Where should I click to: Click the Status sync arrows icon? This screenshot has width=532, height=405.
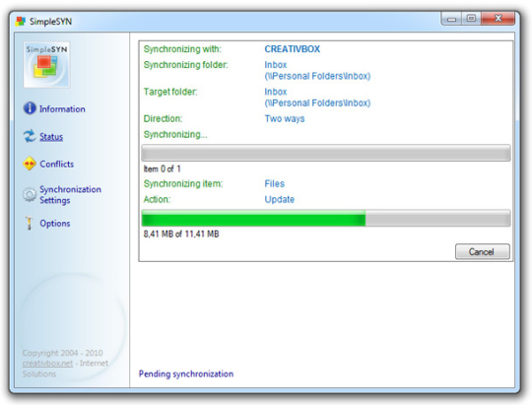30,136
